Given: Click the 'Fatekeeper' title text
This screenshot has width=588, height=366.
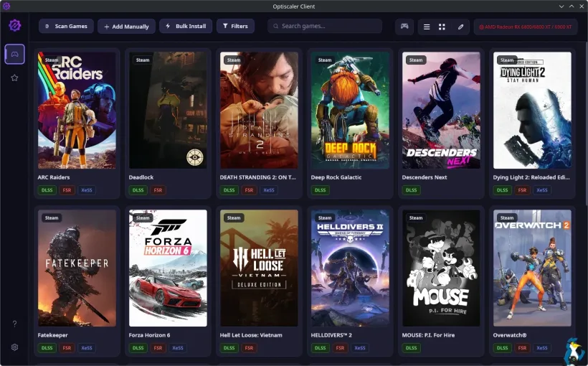Looking at the screenshot, I should tap(53, 335).
